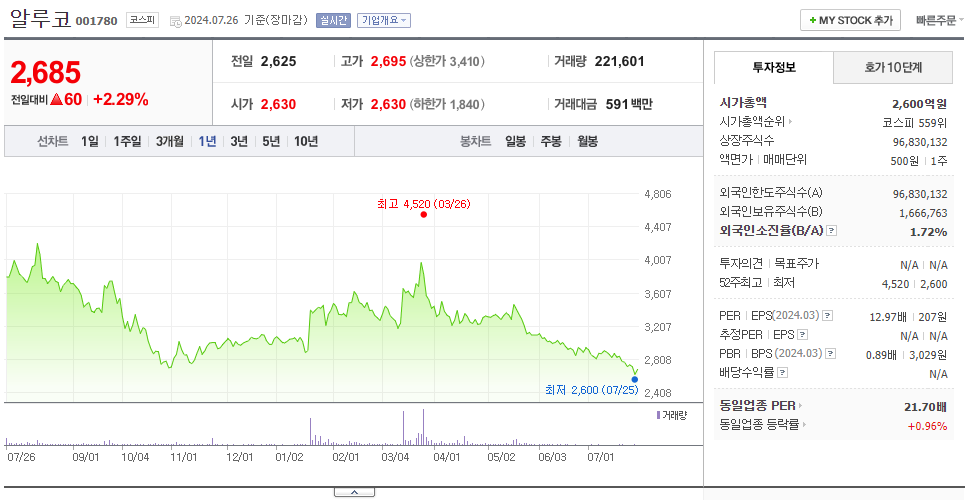Screen dimensions: 968x500
Task: Click the 52주최고 최저 value 4,520 | 2,600
Action: [915, 284]
